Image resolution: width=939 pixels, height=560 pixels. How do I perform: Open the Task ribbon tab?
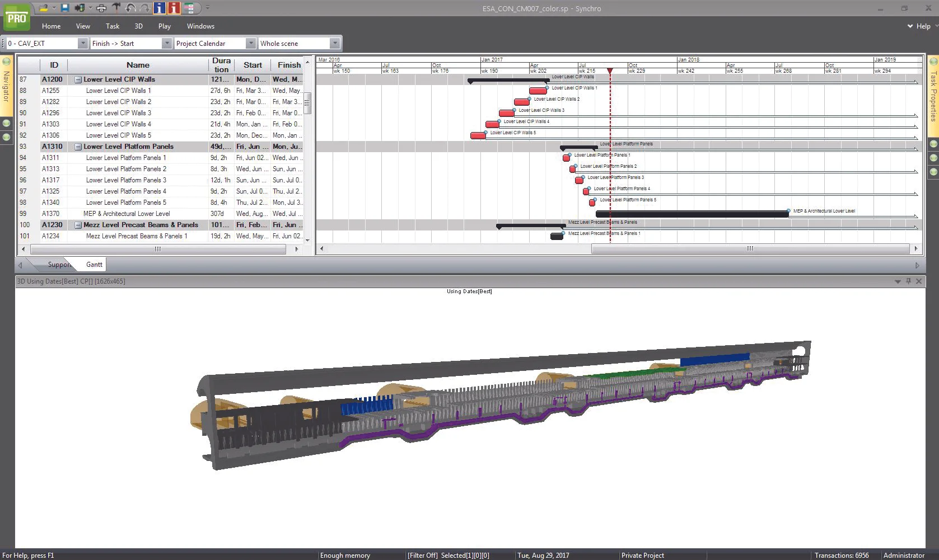(x=113, y=26)
